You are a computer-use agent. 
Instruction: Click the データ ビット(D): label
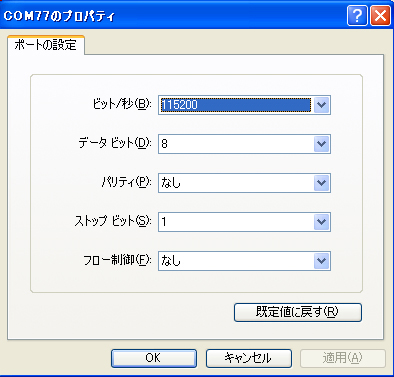pos(115,143)
